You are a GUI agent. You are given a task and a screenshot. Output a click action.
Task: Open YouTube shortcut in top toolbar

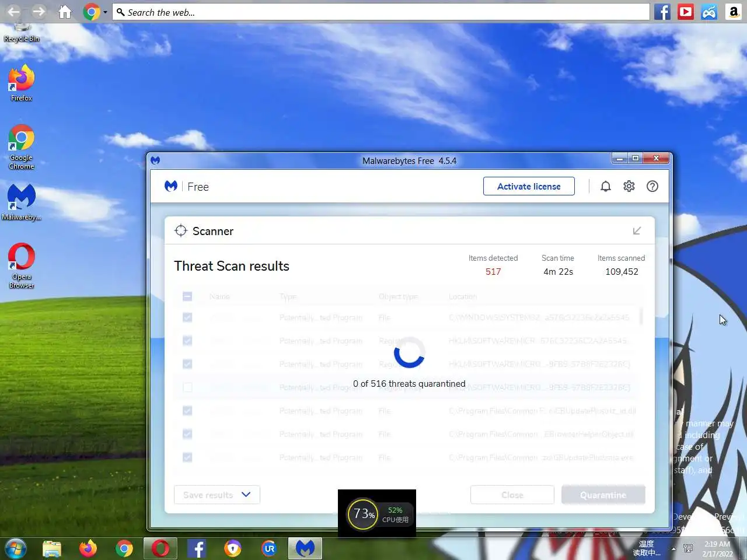coord(686,12)
